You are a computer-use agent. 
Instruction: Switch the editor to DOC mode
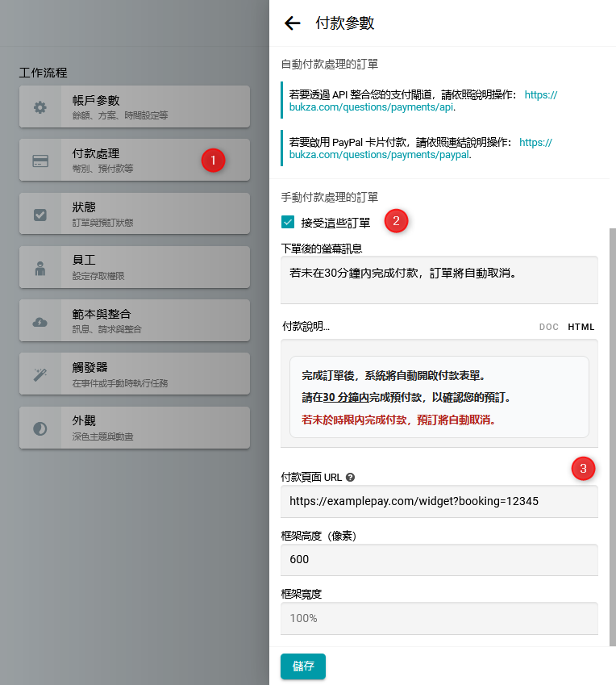548,327
